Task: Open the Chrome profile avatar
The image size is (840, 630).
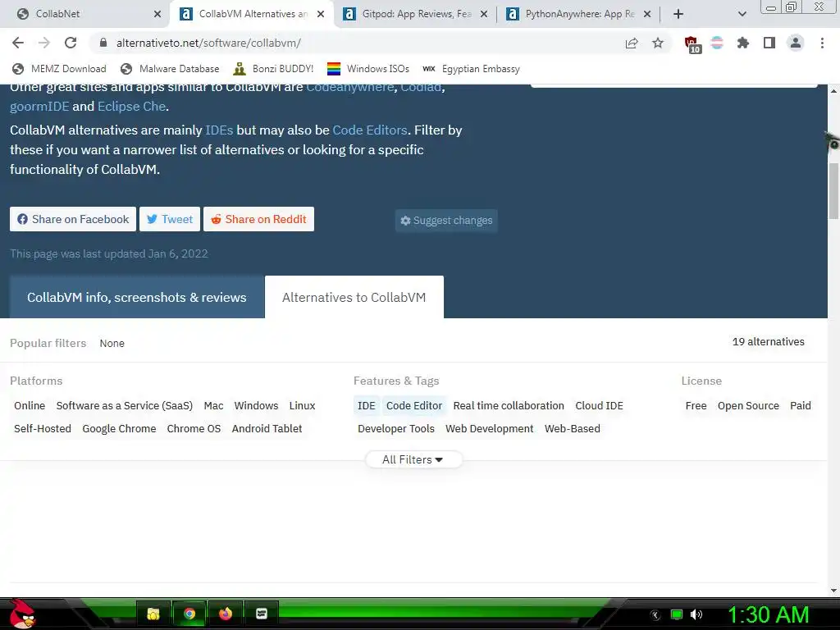Action: [x=796, y=43]
